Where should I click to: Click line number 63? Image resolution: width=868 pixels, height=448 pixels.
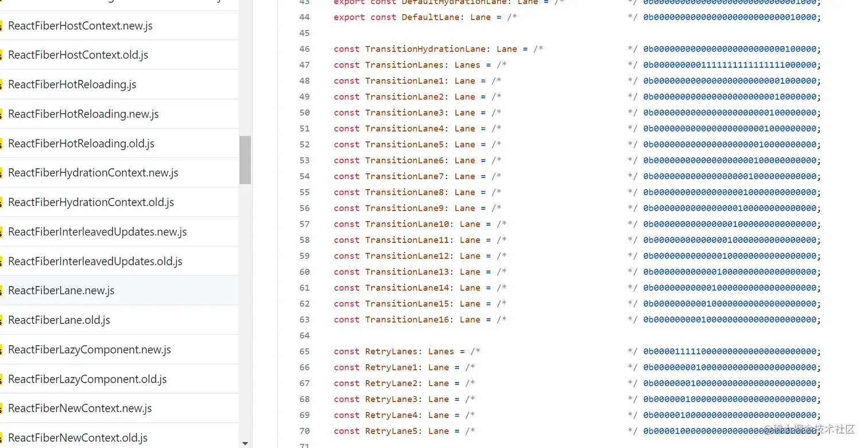(304, 319)
